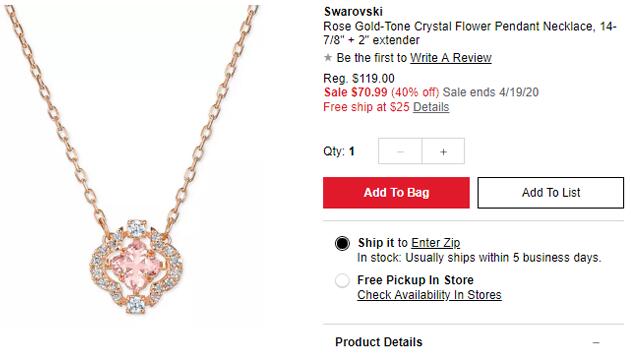Open the Write A Review link
The image size is (631, 360).
click(x=451, y=58)
